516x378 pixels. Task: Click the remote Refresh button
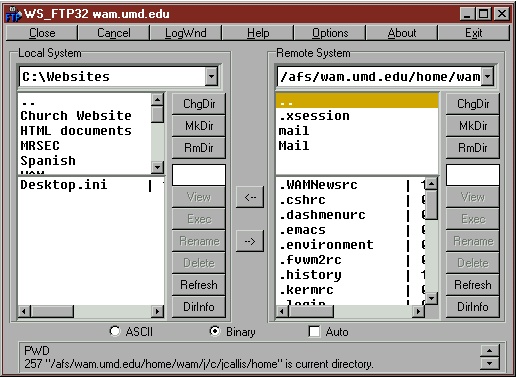(x=473, y=285)
